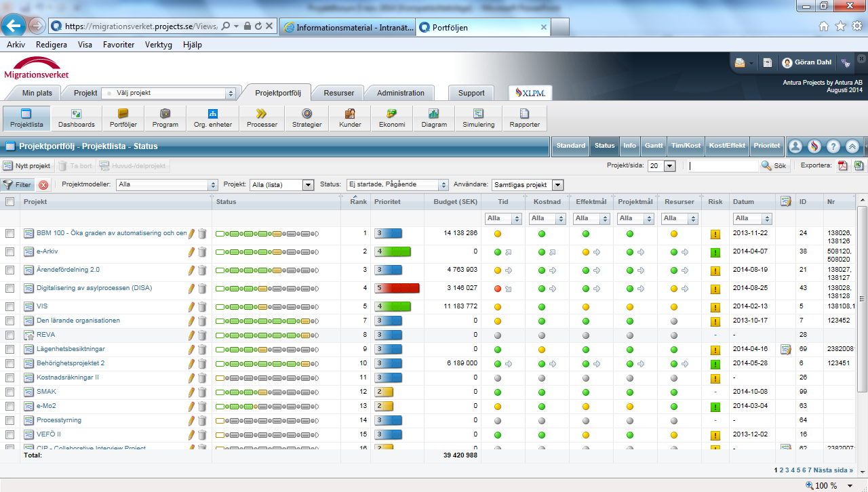Screen dimensions: 868x492
Task: Click the search text input field
Action: click(724, 166)
